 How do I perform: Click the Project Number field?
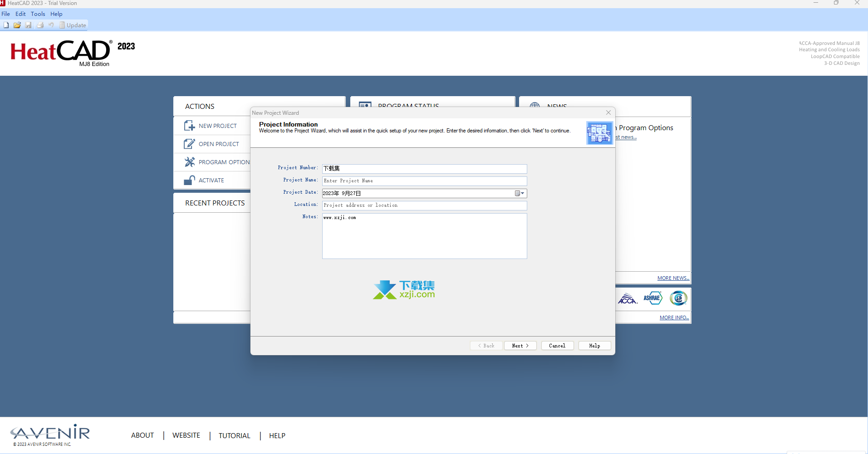coord(424,169)
